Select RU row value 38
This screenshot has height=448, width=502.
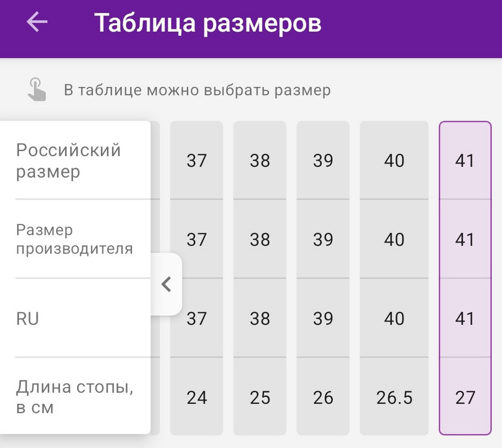pos(260,318)
